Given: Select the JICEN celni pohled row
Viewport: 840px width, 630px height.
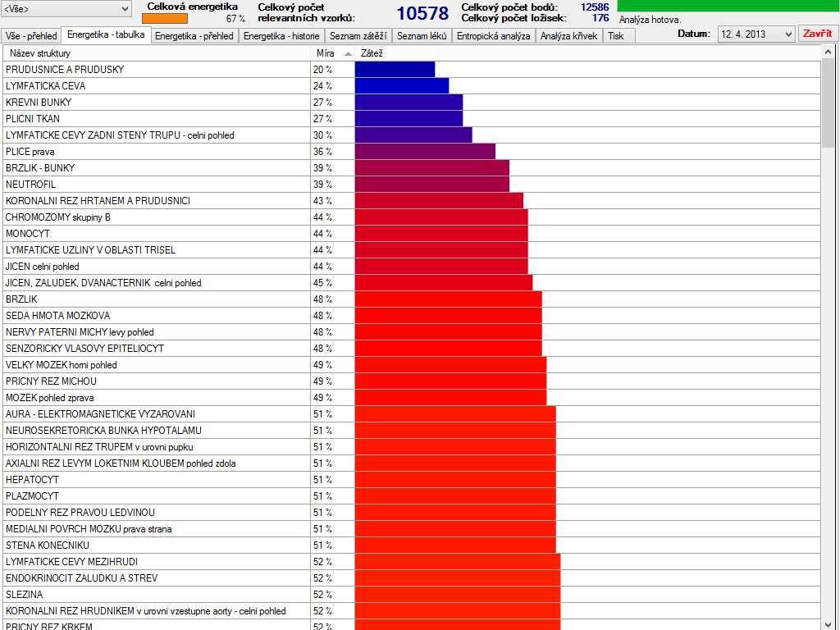Looking at the screenshot, I should pos(412,267).
